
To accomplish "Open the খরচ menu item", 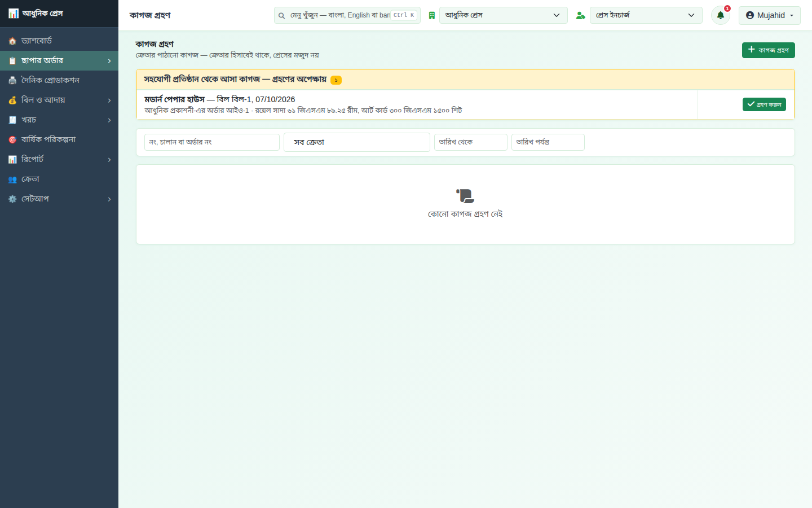I will 59,120.
